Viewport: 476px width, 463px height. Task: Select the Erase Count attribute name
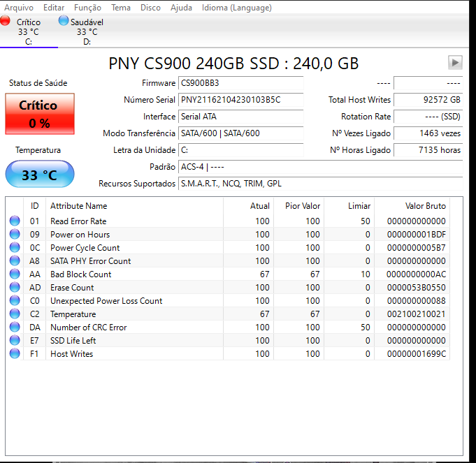(72, 288)
